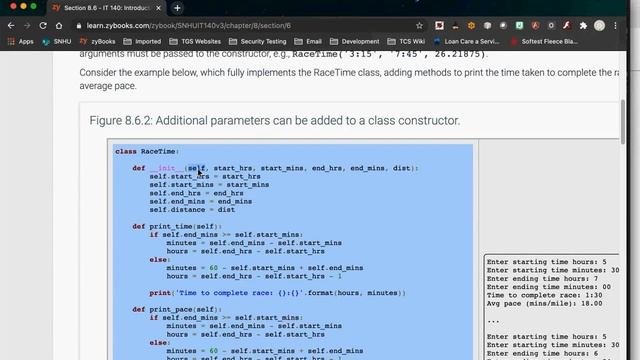640x360 pixels.
Task: Expand the Email bookmarks folder
Action: click(x=308, y=41)
